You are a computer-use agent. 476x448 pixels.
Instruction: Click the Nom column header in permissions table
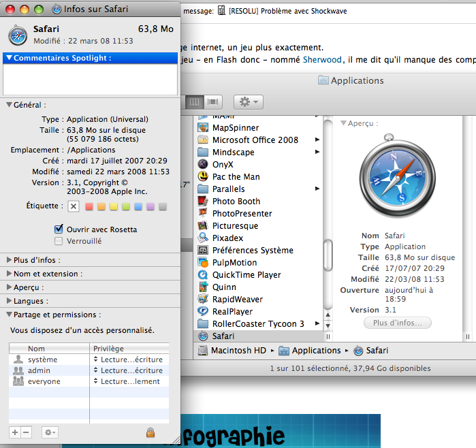(x=49, y=349)
